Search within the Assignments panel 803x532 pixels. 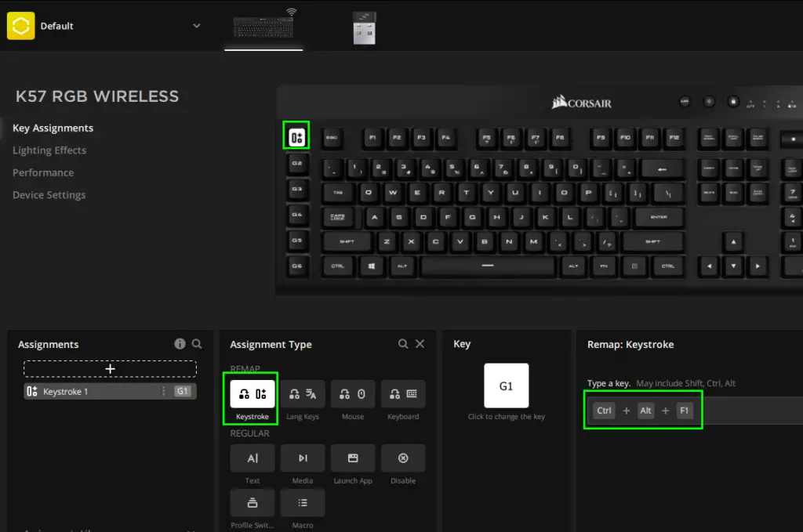197,344
